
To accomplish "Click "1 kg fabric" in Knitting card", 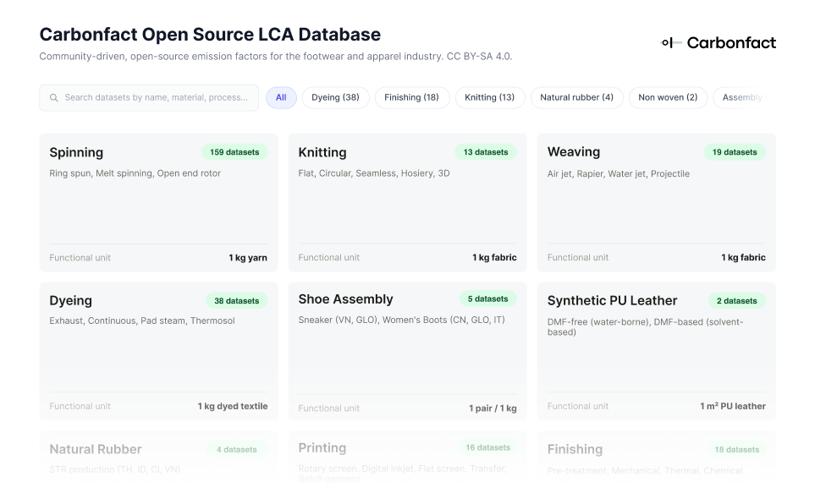I will pyautogui.click(x=494, y=257).
